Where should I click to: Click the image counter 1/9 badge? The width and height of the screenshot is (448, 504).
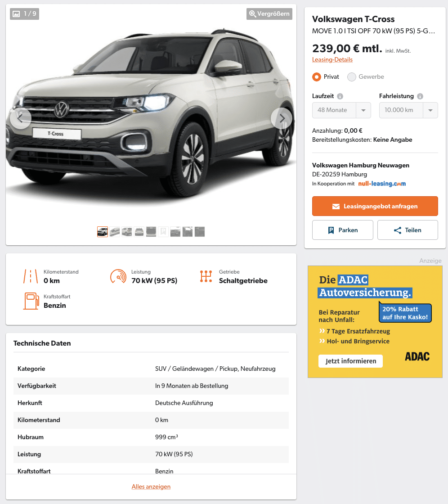[x=24, y=14]
